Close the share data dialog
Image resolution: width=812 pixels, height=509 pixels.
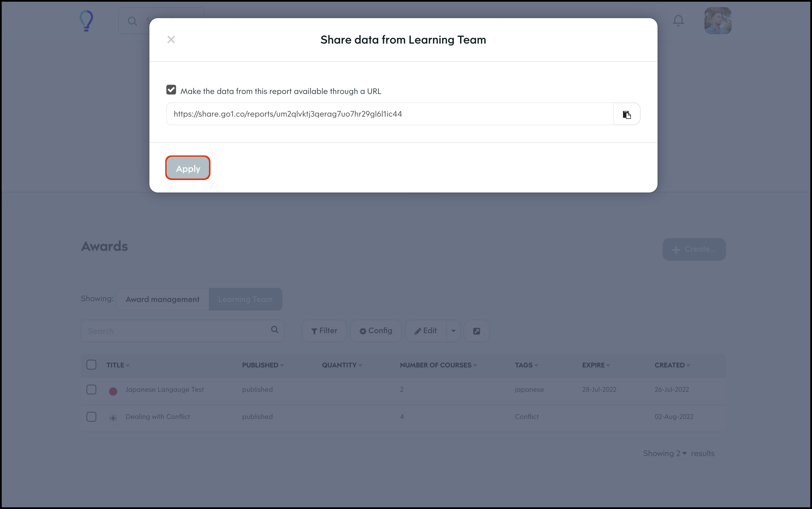coord(171,40)
